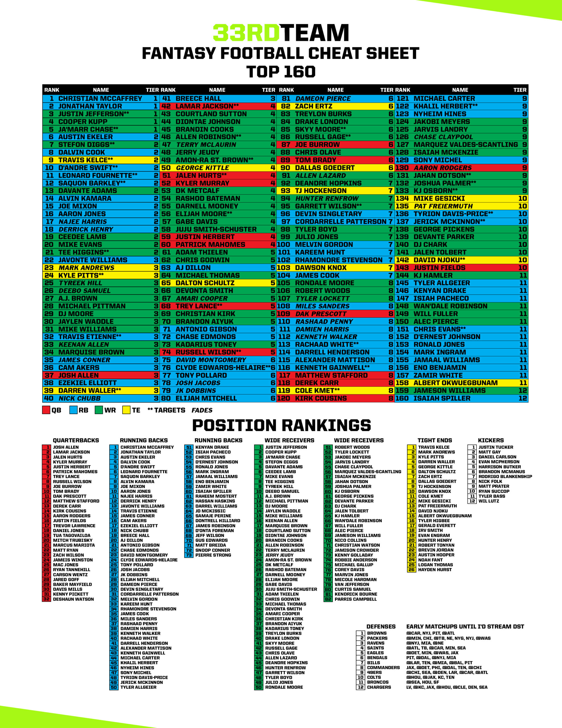The height and width of the screenshot is (728, 562).
Task: Click the TOP 160 cheat sheet title text
Action: coord(280,67)
